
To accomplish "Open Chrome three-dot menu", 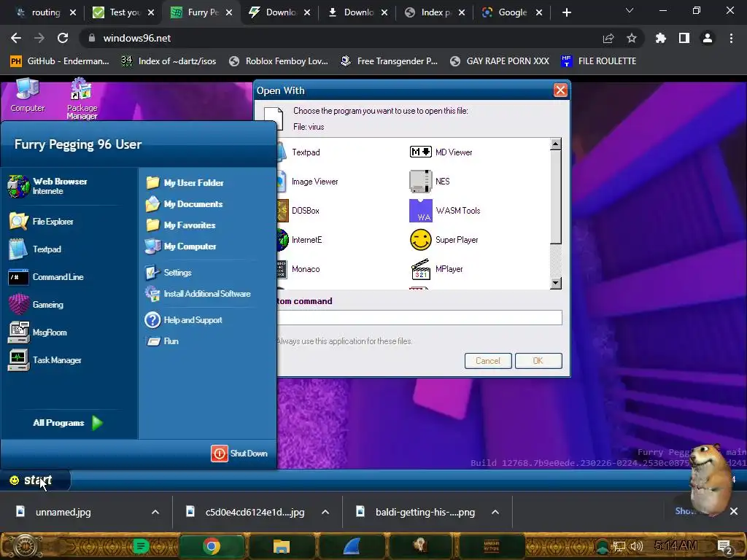I will [x=731, y=38].
